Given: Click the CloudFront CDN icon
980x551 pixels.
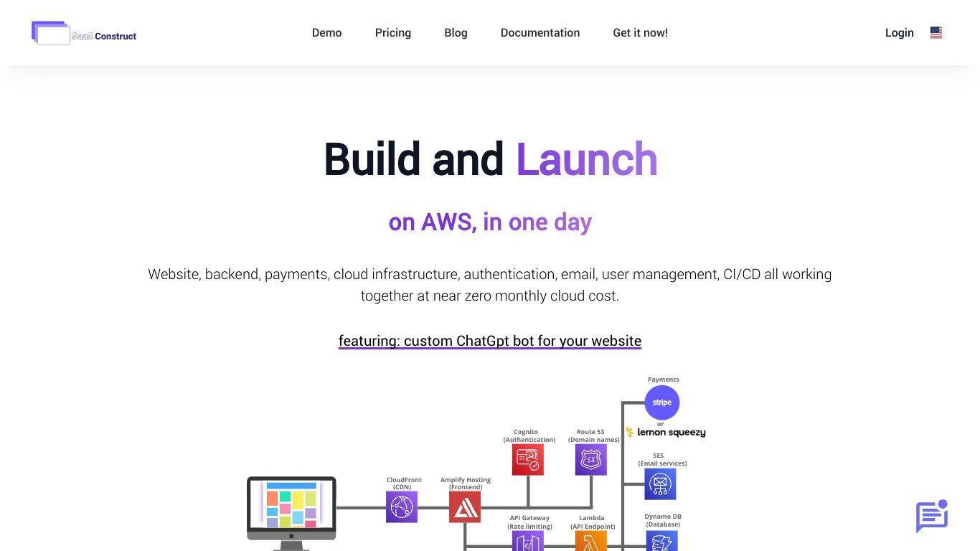Looking at the screenshot, I should pos(402,507).
